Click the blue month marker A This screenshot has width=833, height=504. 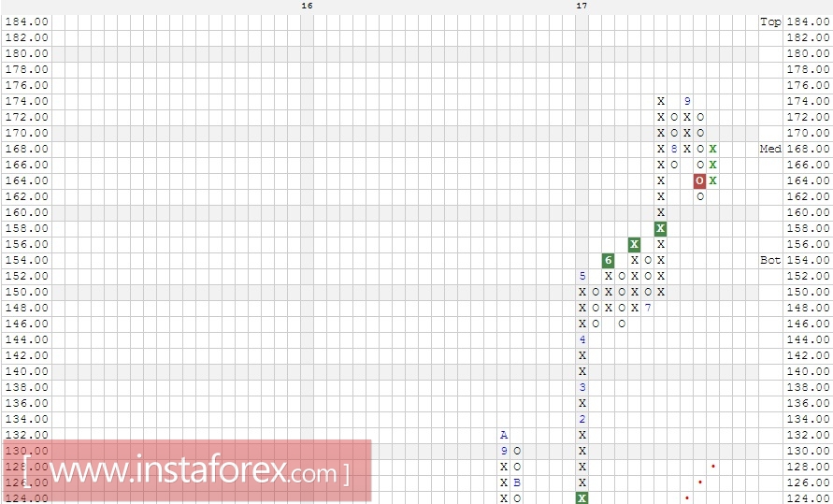[x=504, y=435]
